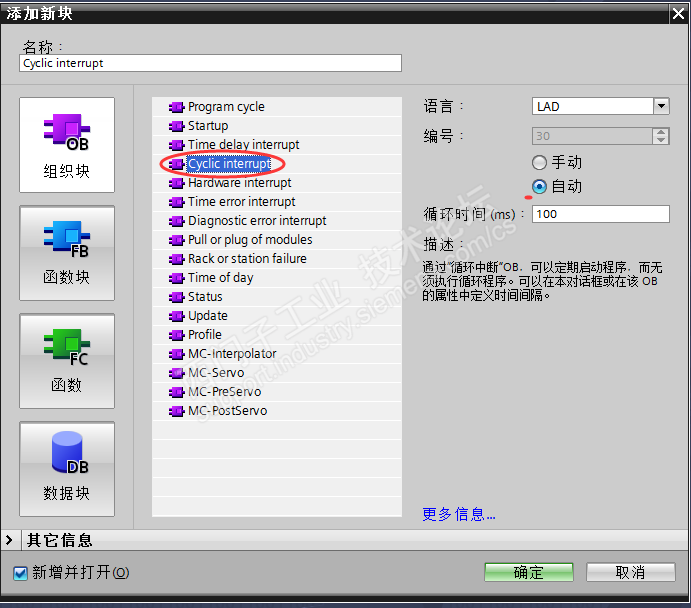
Task: Cancel with the 取消 button
Action: 631,572
